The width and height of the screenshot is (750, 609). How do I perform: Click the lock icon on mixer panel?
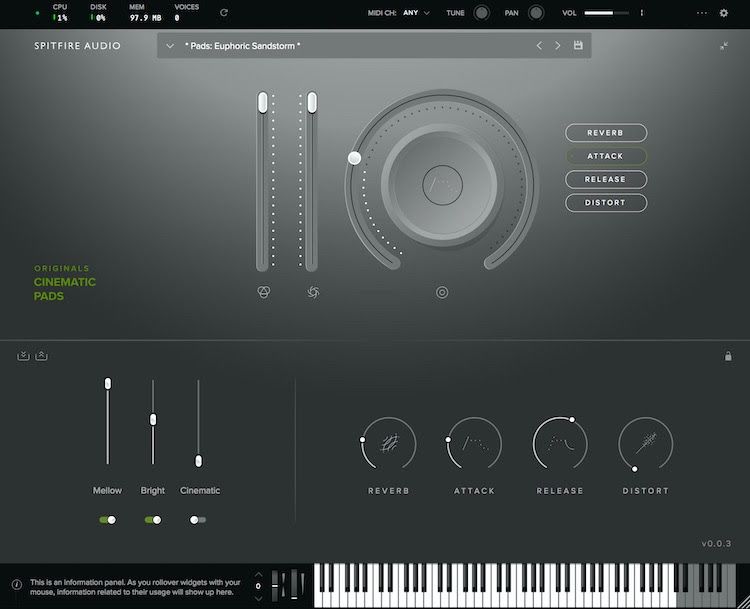[x=727, y=355]
